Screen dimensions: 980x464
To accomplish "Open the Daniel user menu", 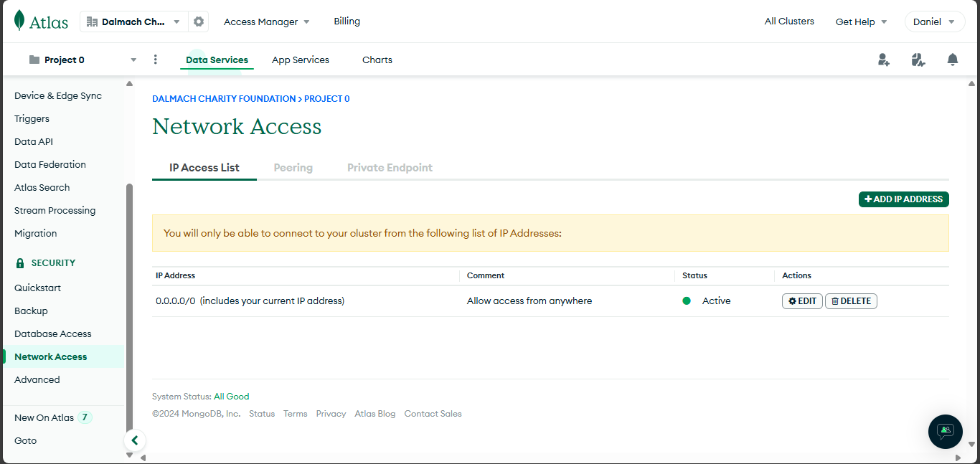I will click(x=934, y=22).
